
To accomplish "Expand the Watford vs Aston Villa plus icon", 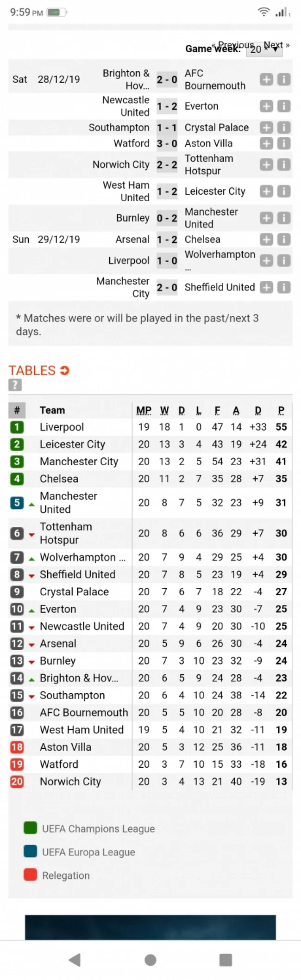I will point(266,143).
